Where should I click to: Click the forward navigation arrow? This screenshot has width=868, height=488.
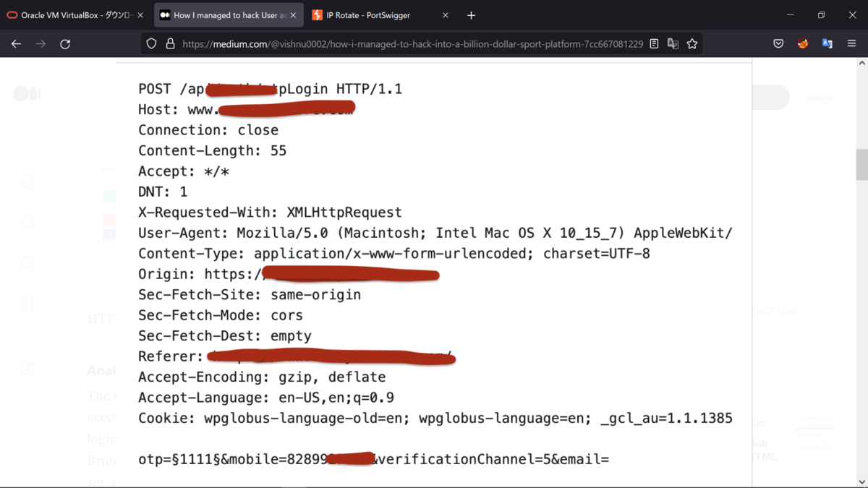coord(41,43)
